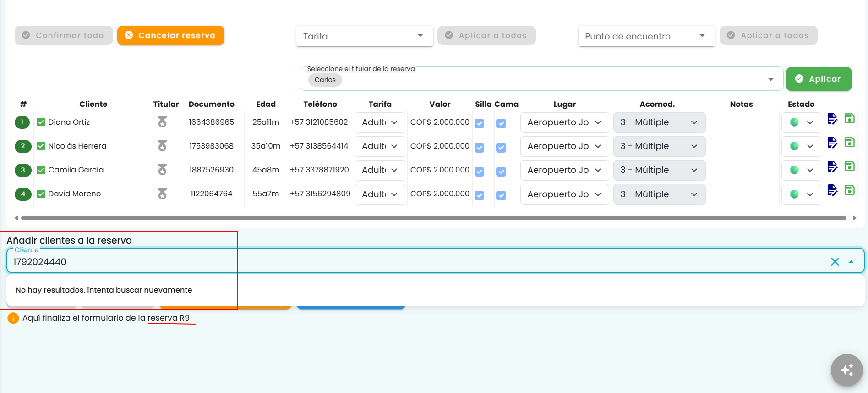Click the green save icon in Diana Ortiz's row

pos(849,118)
